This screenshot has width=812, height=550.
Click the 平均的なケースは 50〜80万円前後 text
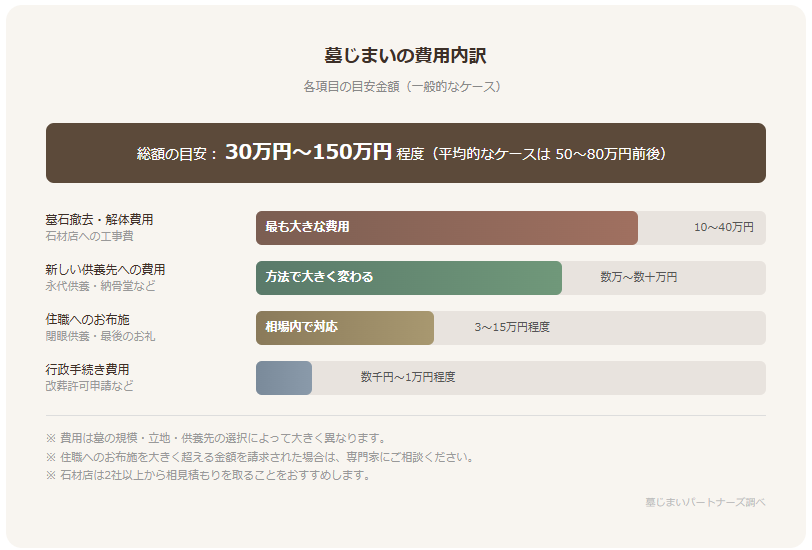[545, 154]
